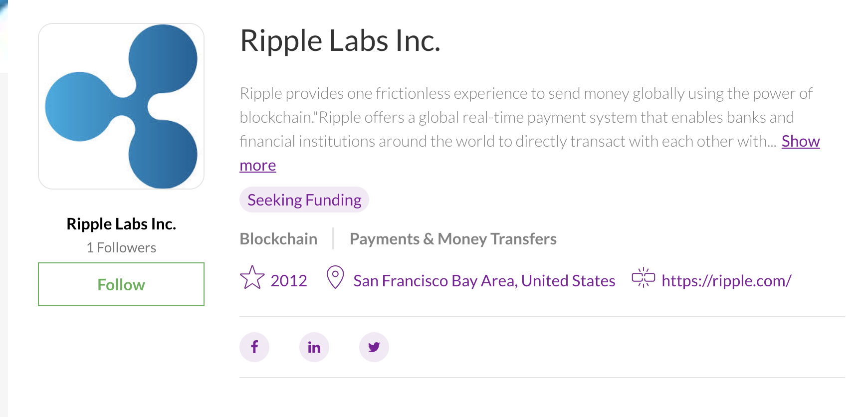This screenshot has height=417, width=868.
Task: Open the LinkedIn share icon
Action: coord(314,347)
